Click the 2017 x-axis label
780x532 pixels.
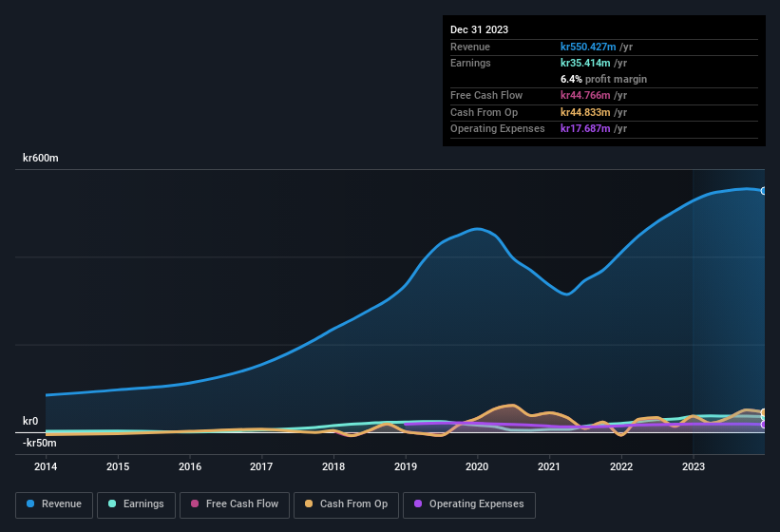tap(261, 466)
